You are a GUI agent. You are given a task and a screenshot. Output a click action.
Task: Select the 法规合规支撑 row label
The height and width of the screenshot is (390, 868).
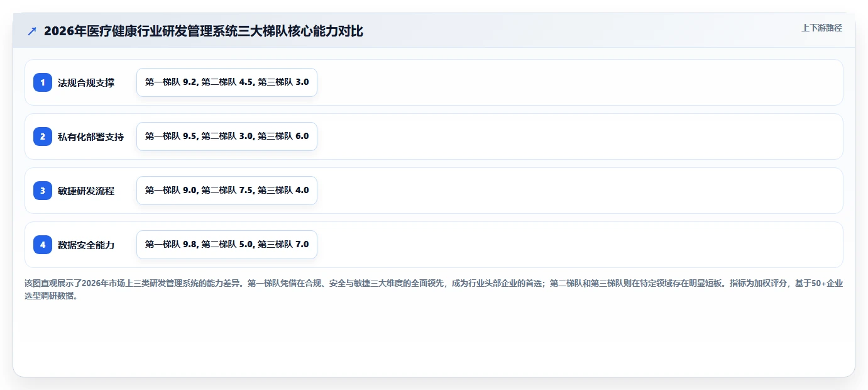[x=86, y=82]
